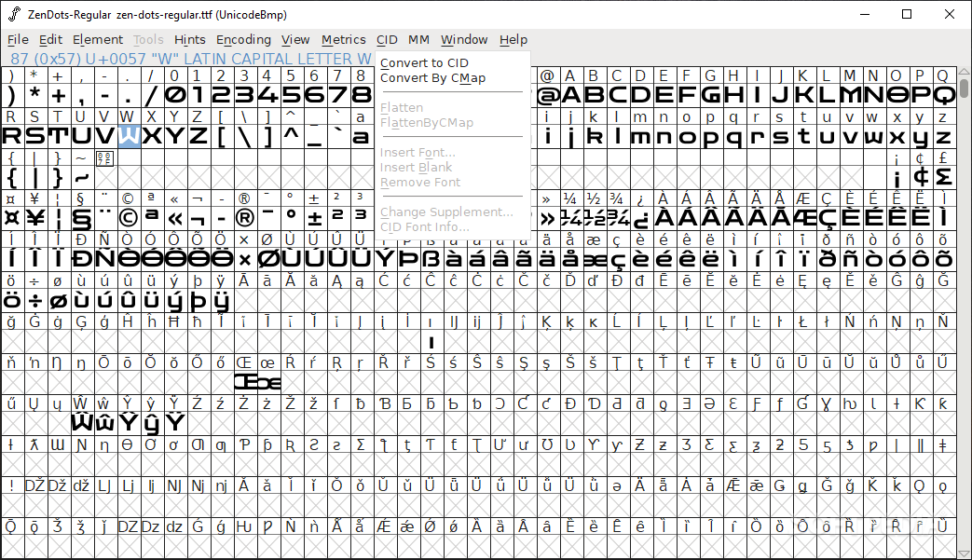Open the Edit menu
Image resolution: width=972 pixels, height=560 pixels.
coord(50,40)
